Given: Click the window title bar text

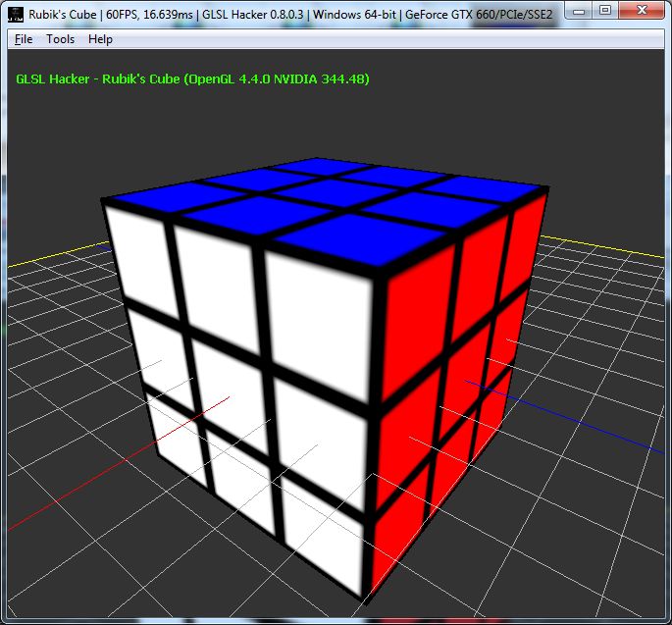Looking at the screenshot, I should 290,14.
